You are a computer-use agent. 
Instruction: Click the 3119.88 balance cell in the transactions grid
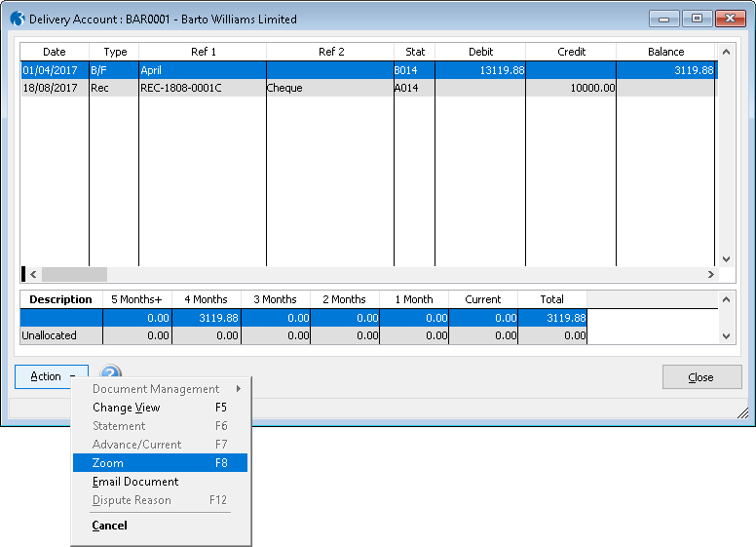click(x=665, y=70)
